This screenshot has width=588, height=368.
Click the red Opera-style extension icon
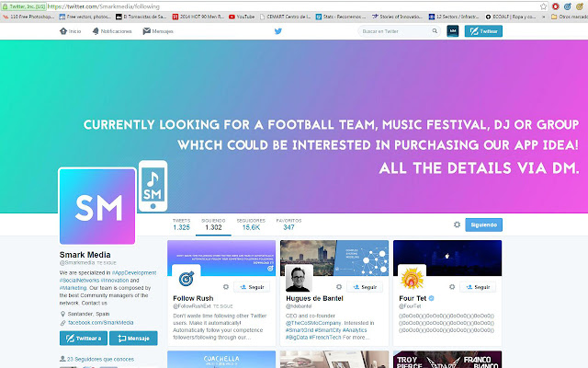(555, 6)
